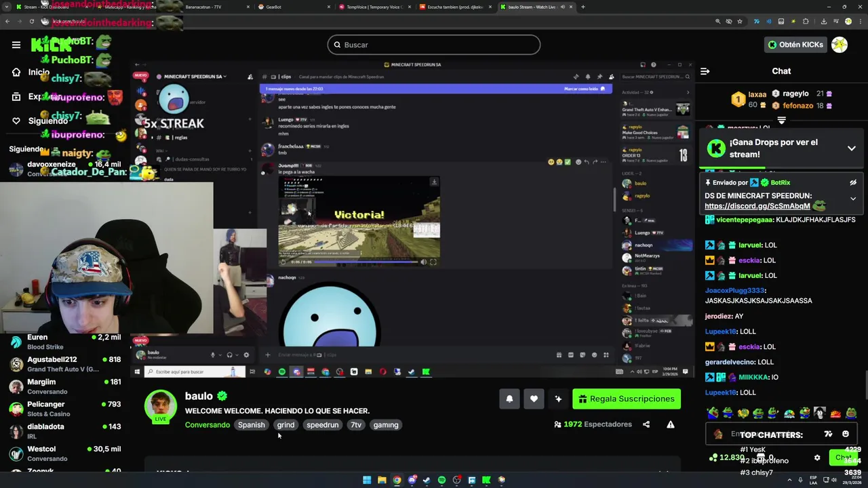
Task: Select the Spanish tag
Action: 251,425
